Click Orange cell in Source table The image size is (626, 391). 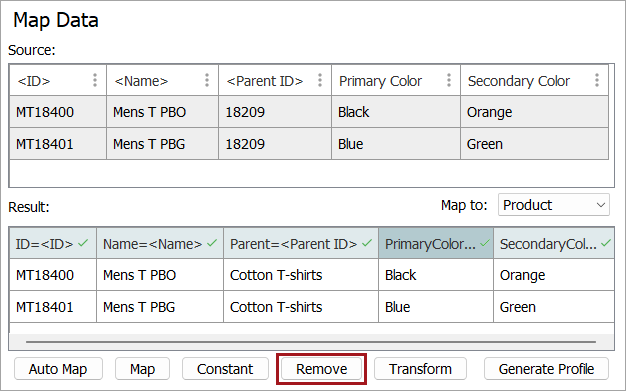tap(535, 112)
